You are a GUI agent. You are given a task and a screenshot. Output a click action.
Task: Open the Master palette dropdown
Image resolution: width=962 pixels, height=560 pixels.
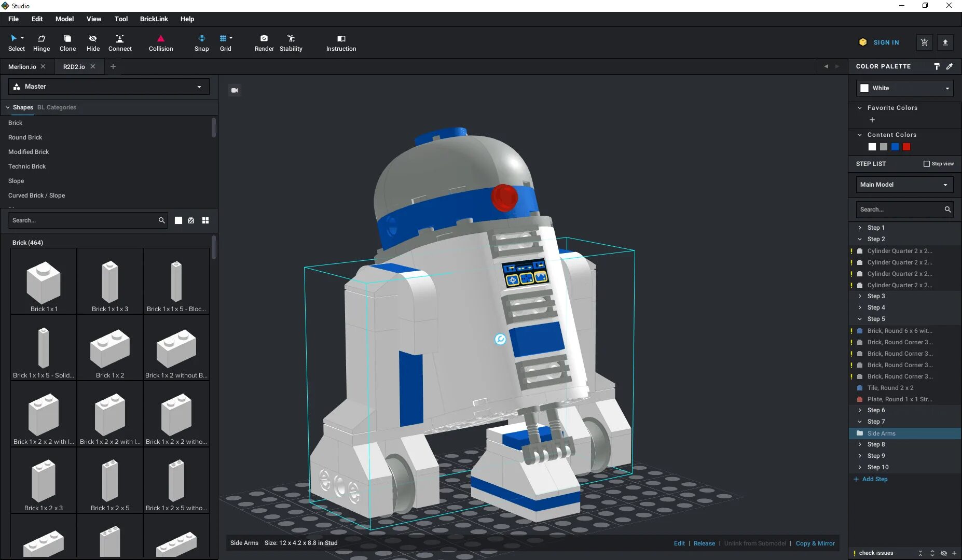coord(109,87)
